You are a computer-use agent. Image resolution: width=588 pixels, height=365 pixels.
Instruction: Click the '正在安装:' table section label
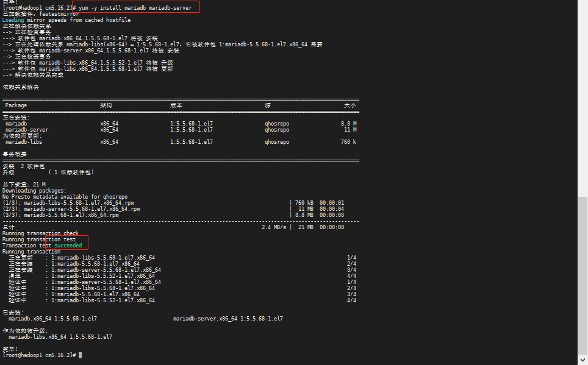click(x=16, y=117)
